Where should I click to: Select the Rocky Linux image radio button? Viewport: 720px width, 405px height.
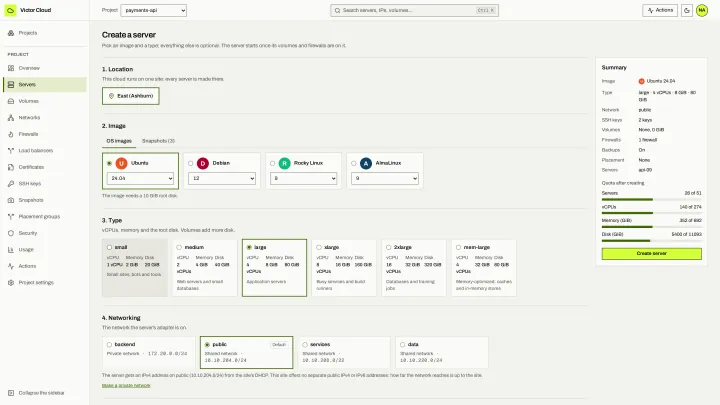click(272, 163)
